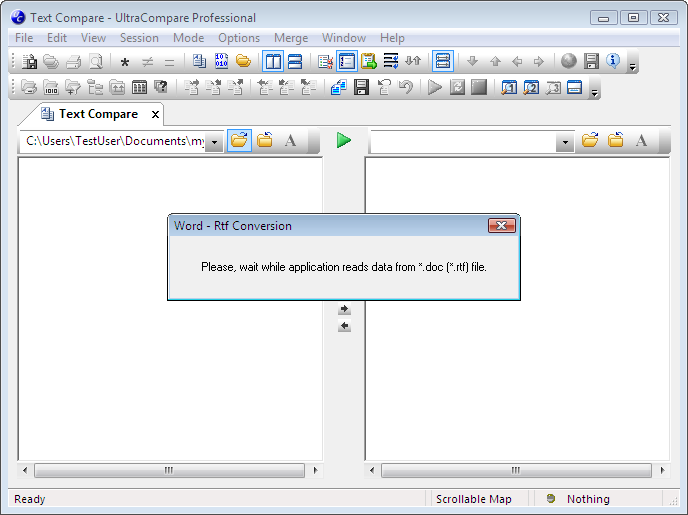The width and height of the screenshot is (688, 515).
Task: Click the right file path input field
Action: [463, 141]
